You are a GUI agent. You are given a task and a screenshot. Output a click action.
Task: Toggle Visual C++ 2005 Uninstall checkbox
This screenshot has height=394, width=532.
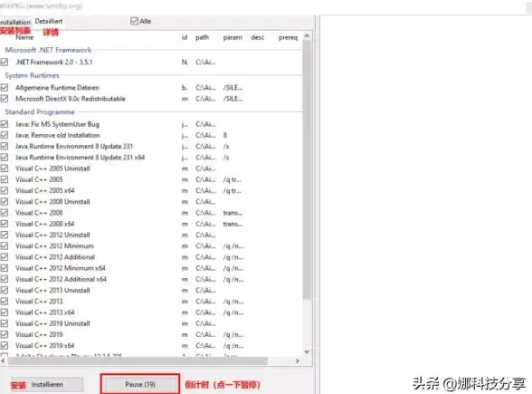point(5,168)
